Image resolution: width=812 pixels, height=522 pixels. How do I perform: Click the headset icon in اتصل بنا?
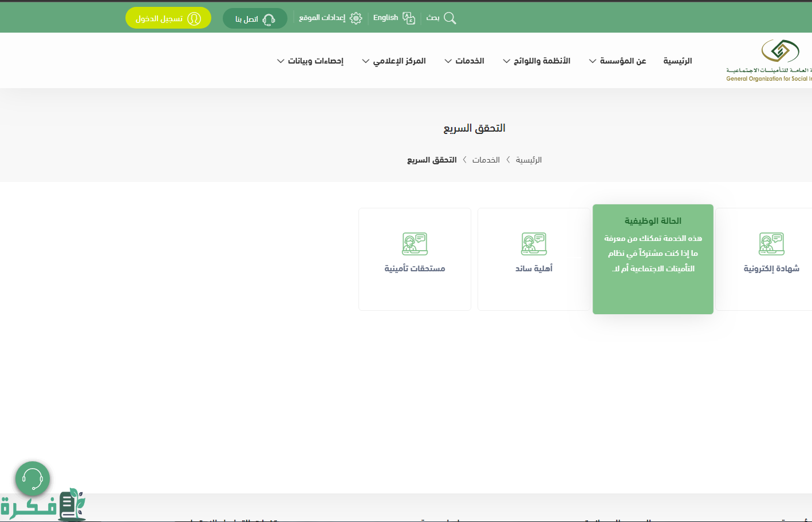269,19
